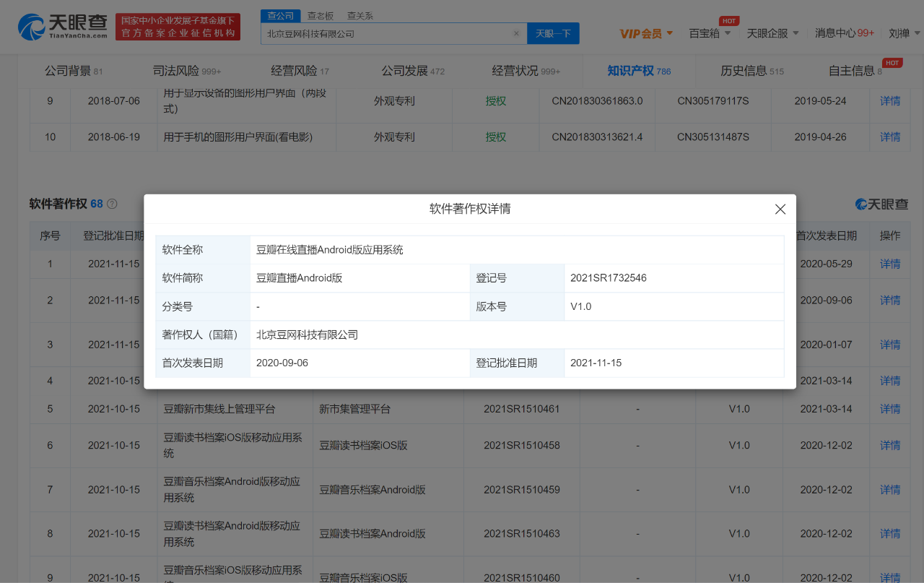Click approval date 2021-11-15 in dialog
924x583 pixels.
pyautogui.click(x=596, y=363)
